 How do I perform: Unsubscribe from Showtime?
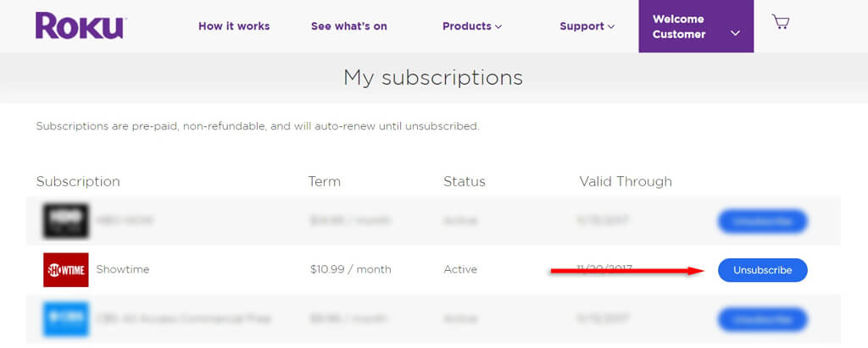coord(762,270)
